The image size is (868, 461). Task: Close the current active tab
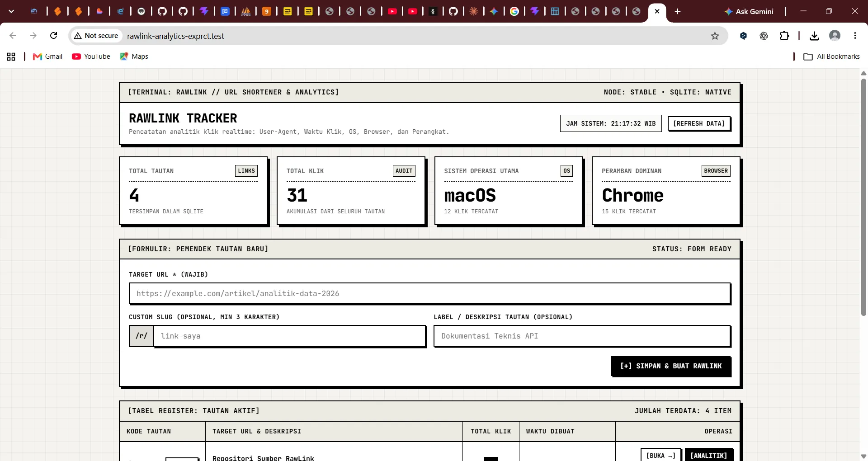click(x=657, y=12)
